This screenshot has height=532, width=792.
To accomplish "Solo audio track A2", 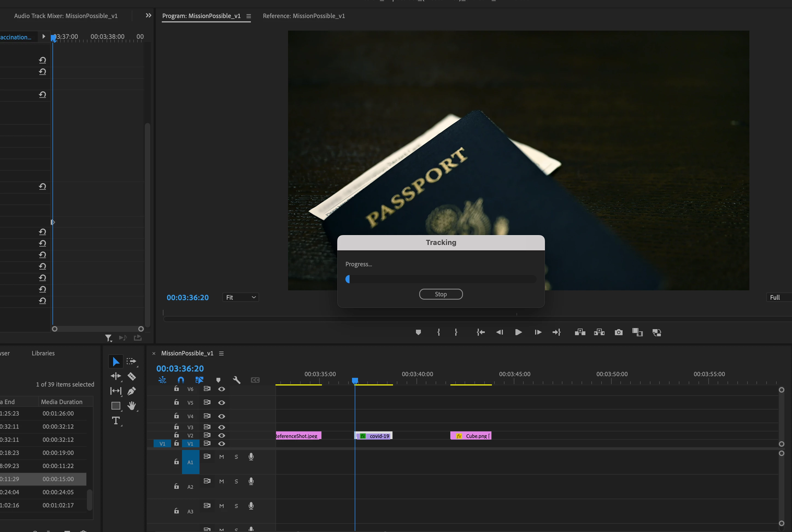I will (x=236, y=481).
